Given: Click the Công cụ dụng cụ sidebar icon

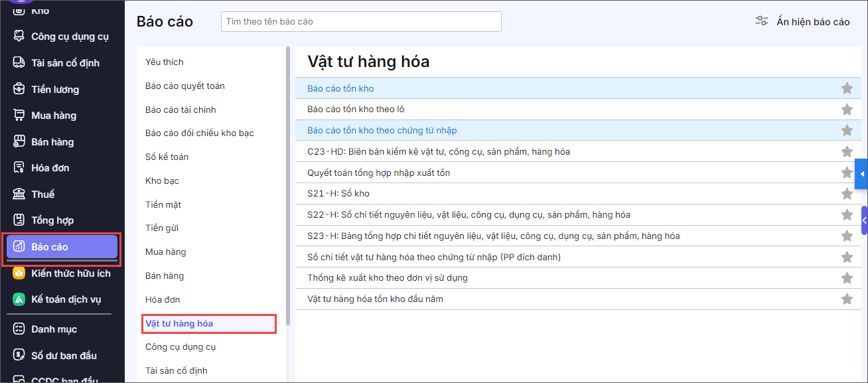Looking at the screenshot, I should click(19, 37).
